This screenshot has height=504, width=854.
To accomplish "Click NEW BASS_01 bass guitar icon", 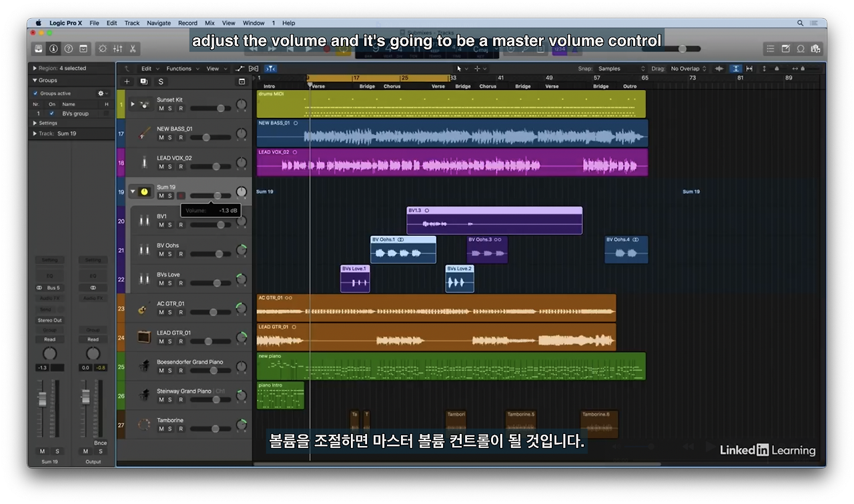I will pyautogui.click(x=144, y=133).
